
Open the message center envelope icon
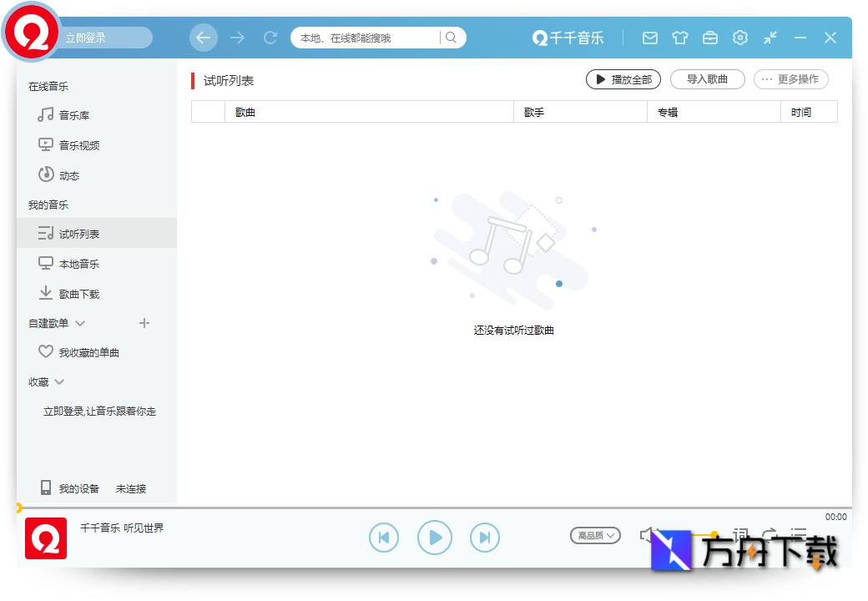(649, 38)
